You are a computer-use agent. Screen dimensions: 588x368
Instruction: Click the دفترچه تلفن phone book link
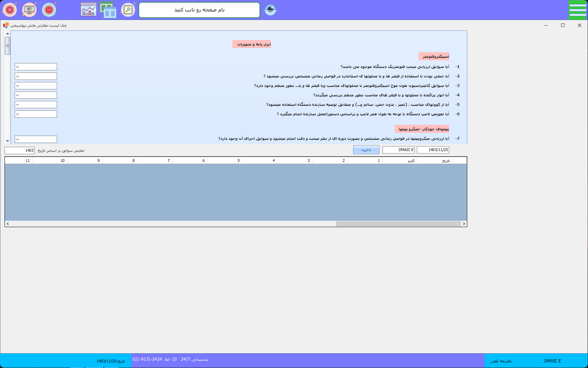[501, 361]
